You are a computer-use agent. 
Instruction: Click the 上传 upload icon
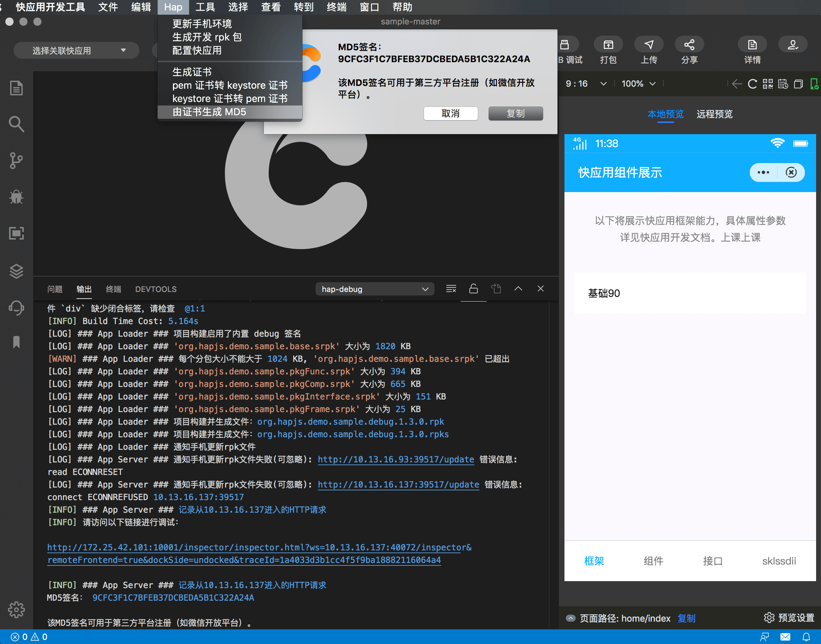[649, 44]
